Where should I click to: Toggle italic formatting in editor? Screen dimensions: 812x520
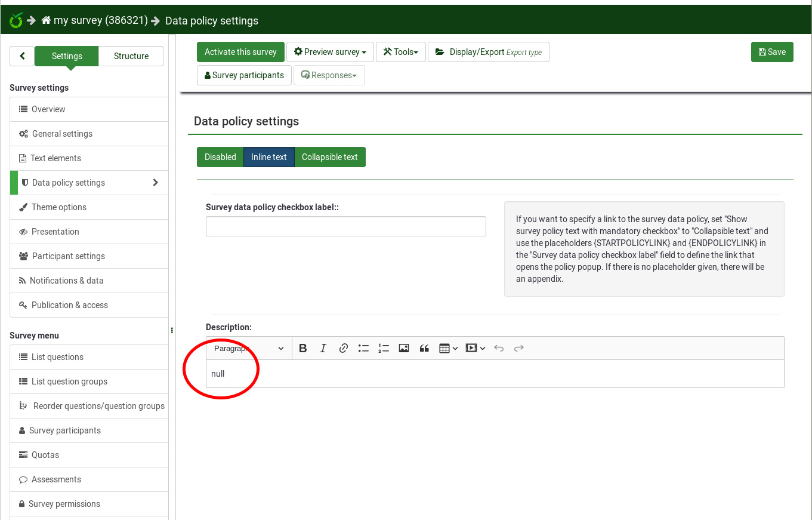pos(323,348)
